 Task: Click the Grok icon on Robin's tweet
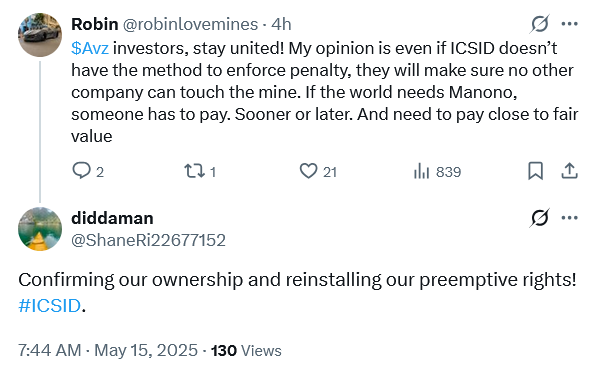tap(540, 24)
